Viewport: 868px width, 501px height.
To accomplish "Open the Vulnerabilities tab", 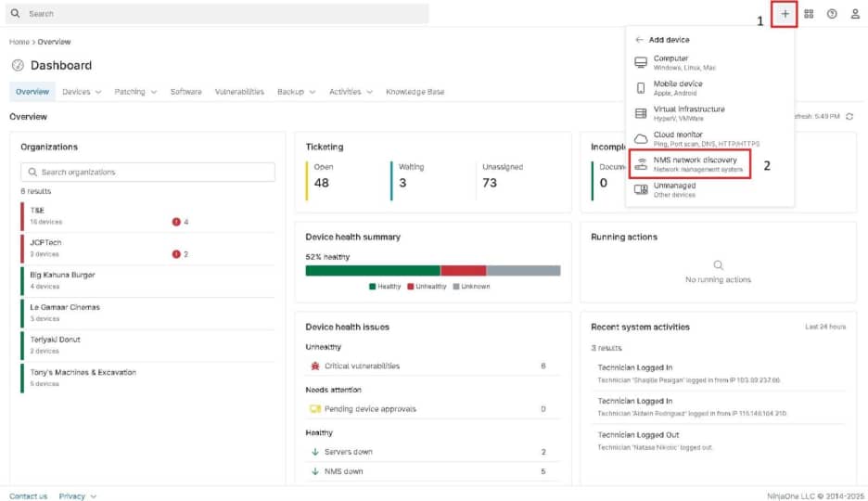I will click(239, 92).
